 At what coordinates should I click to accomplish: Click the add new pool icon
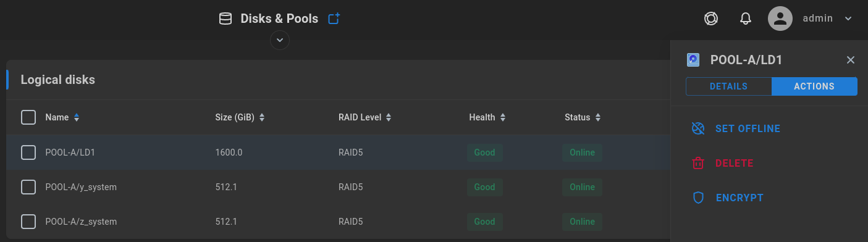[334, 19]
